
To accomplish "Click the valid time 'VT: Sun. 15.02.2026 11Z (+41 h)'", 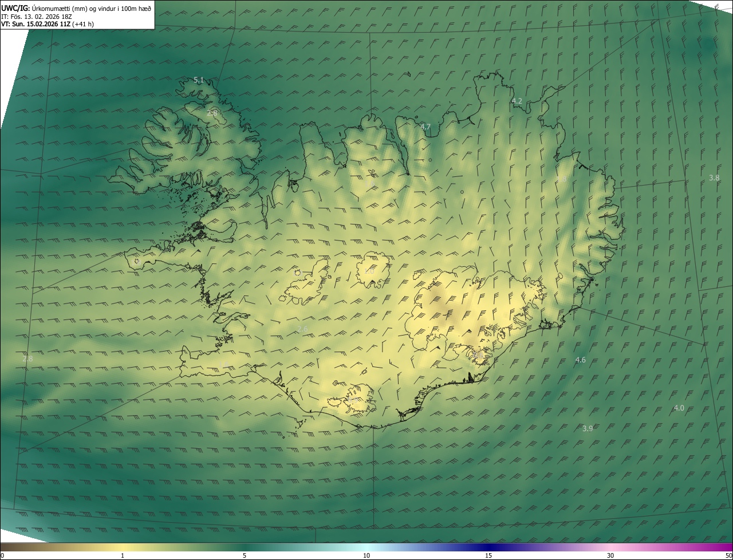I will pos(48,24).
